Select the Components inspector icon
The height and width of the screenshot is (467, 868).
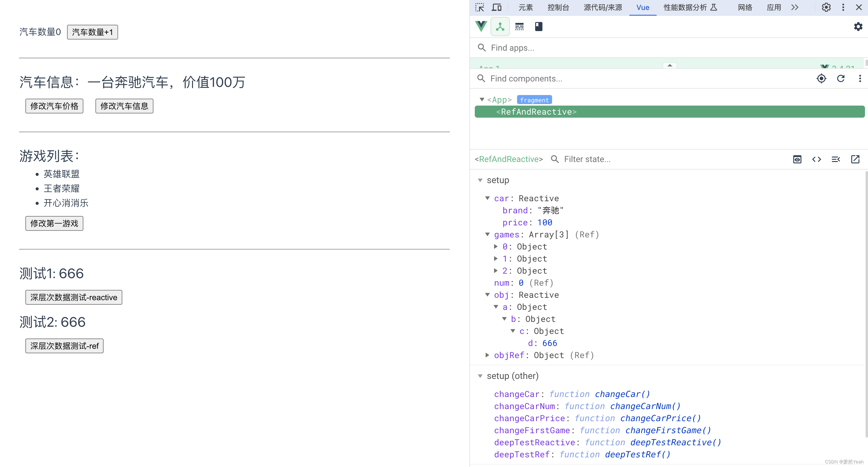point(500,27)
